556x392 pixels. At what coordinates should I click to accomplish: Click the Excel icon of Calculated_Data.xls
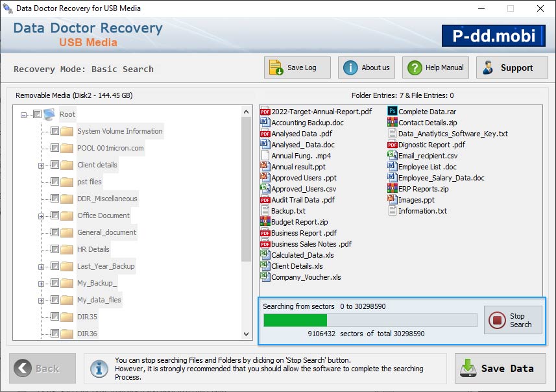click(x=265, y=255)
